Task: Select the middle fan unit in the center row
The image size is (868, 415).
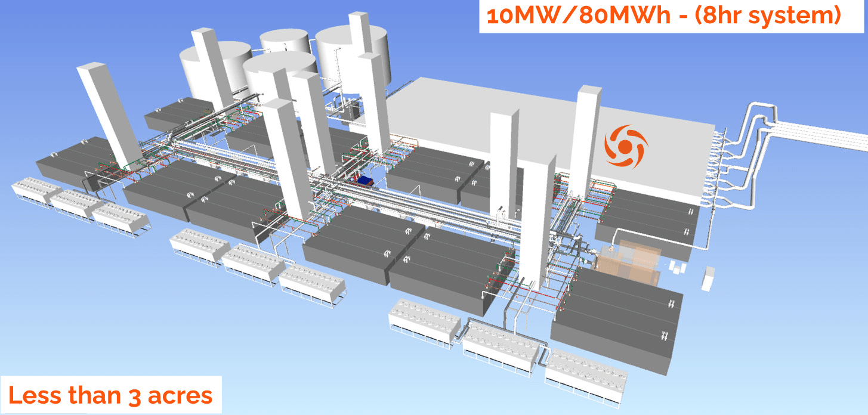Action: [x=253, y=260]
